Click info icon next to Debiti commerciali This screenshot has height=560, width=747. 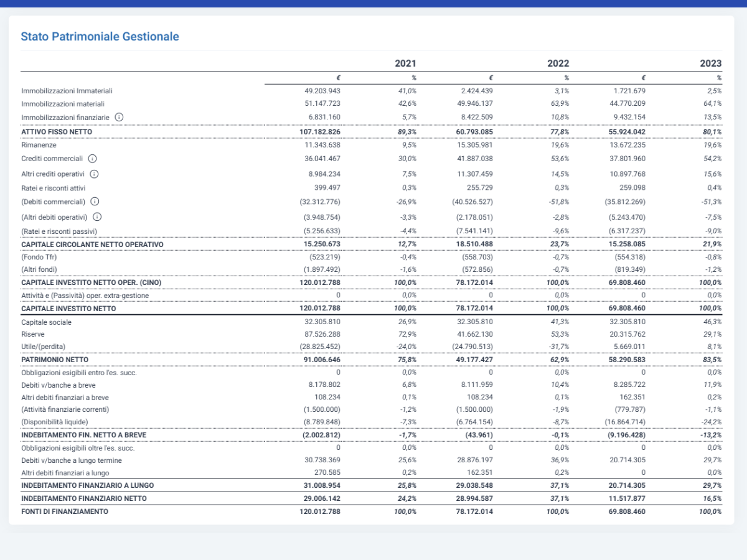click(x=95, y=202)
